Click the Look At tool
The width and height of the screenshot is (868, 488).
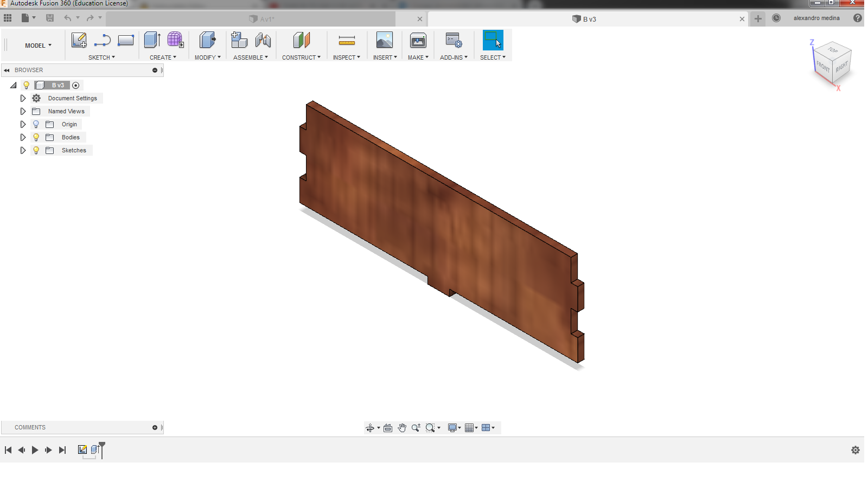pyautogui.click(x=388, y=428)
